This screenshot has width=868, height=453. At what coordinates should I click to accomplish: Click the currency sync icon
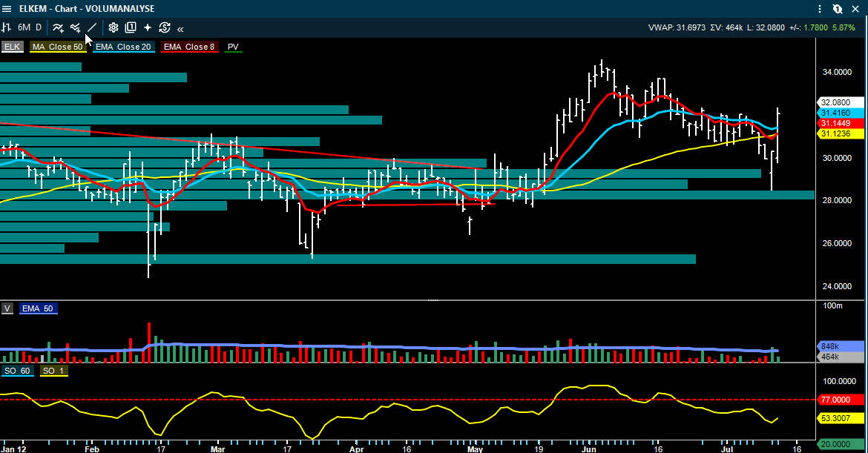point(165,27)
